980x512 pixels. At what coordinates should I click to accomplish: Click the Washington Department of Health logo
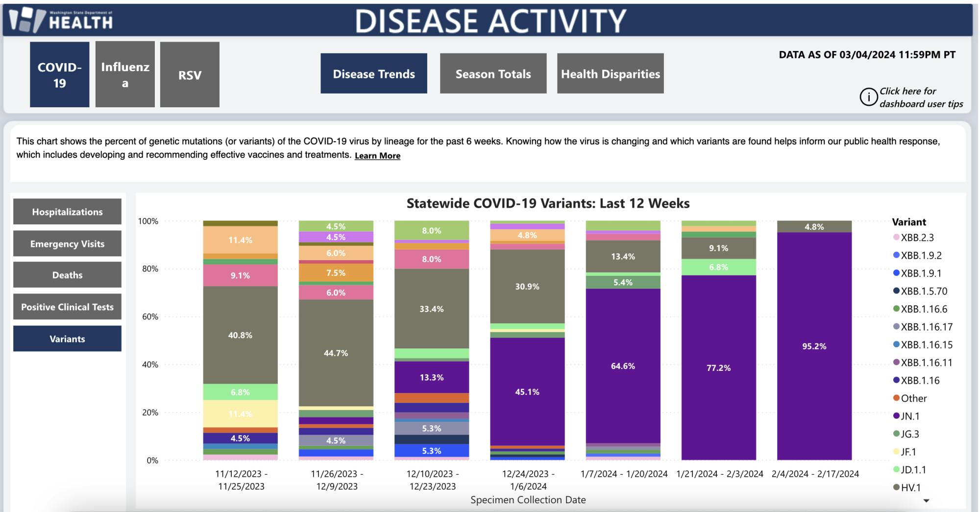pyautogui.click(x=61, y=19)
